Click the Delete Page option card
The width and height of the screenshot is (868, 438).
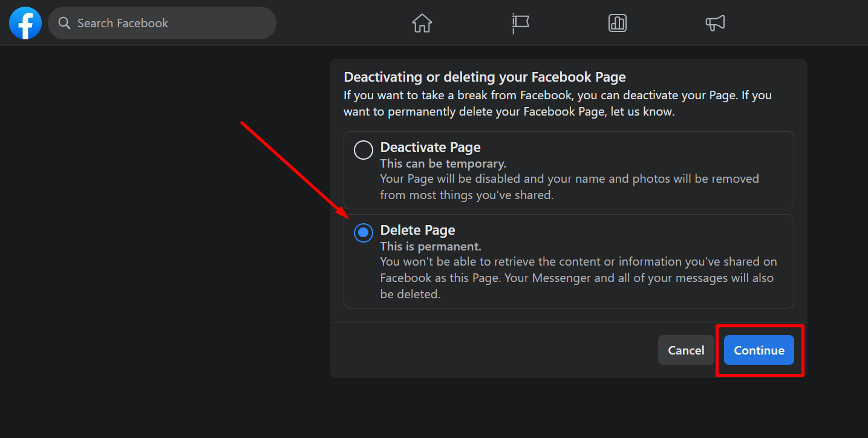569,261
